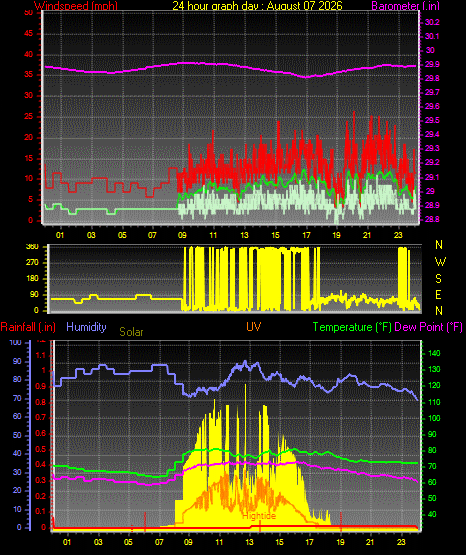Image resolution: width=466 pixels, height=555 pixels.
Task: Click the '0.5' rainfall axis value
Action: (x=41, y=449)
